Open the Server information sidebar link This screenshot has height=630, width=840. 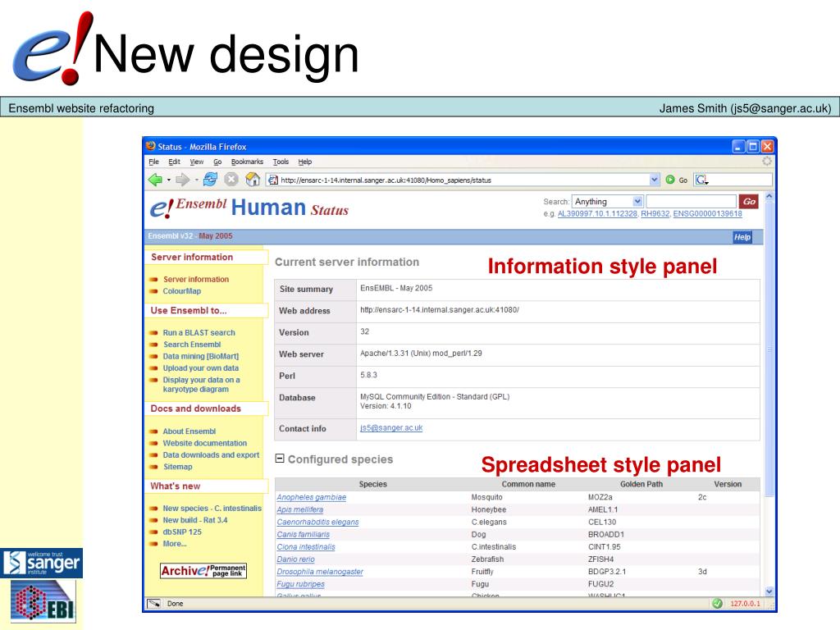pos(196,279)
